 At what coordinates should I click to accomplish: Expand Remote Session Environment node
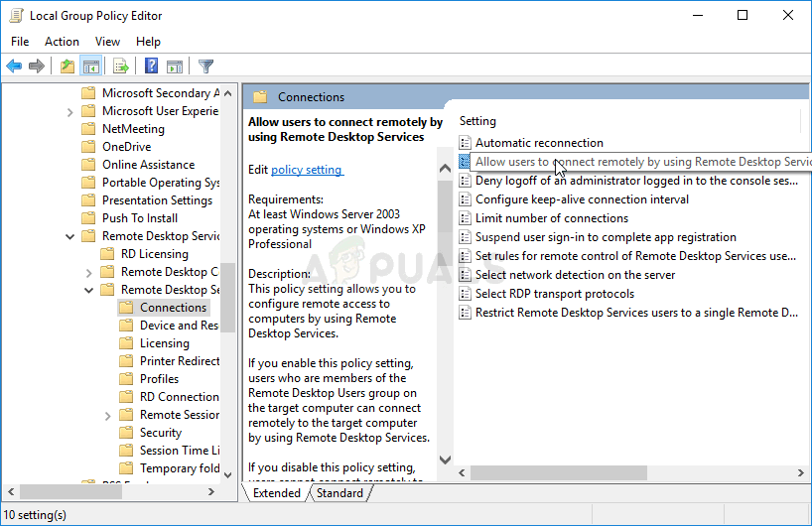[108, 415]
